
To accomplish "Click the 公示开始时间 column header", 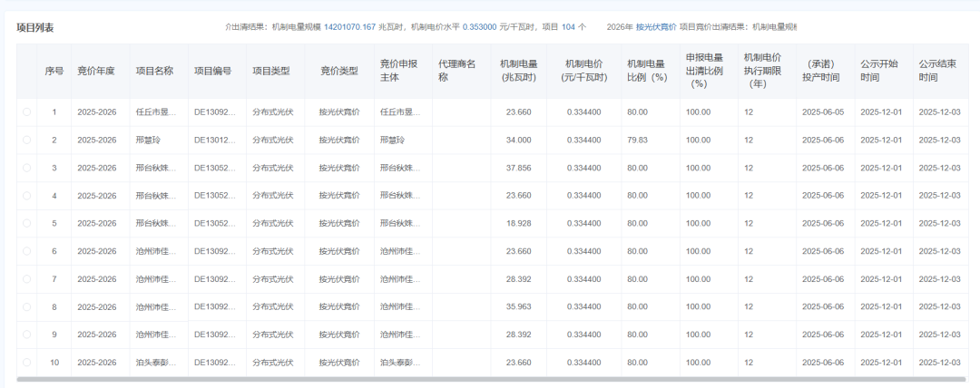I will pos(880,71).
